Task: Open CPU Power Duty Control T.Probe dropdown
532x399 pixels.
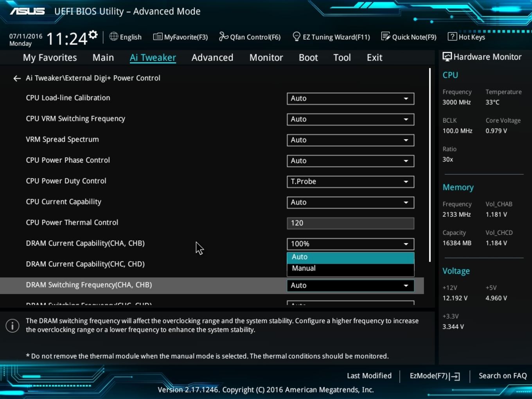Action: pyautogui.click(x=350, y=182)
